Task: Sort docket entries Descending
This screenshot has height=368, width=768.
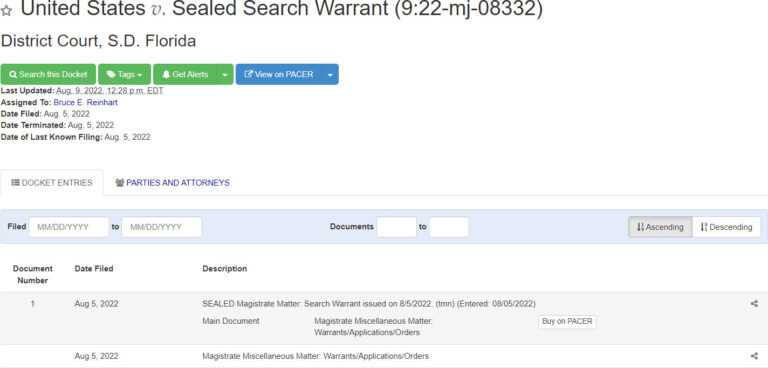Action: click(726, 227)
